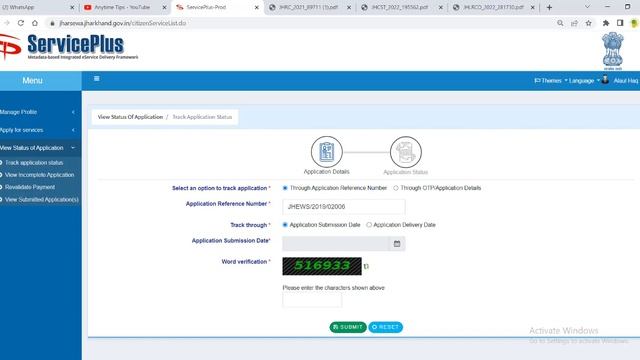Switch to the JHCST_2022 pdf tab
The height and width of the screenshot is (360, 640).
coord(400,7)
